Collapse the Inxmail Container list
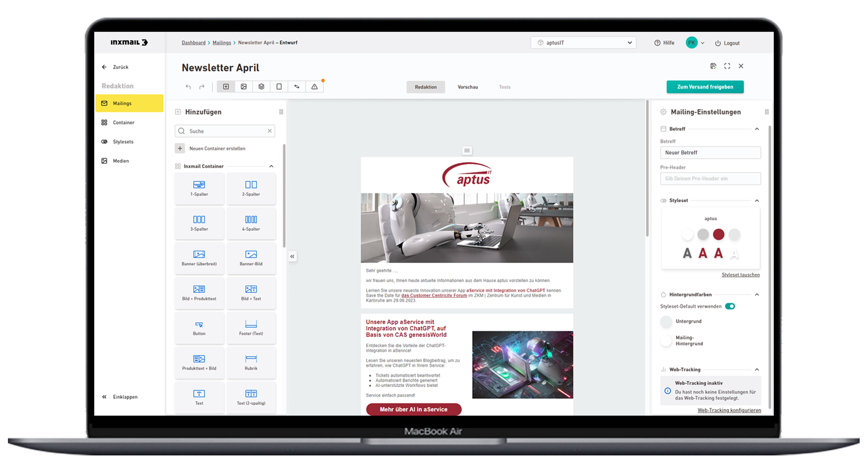868x473 pixels. (x=271, y=166)
